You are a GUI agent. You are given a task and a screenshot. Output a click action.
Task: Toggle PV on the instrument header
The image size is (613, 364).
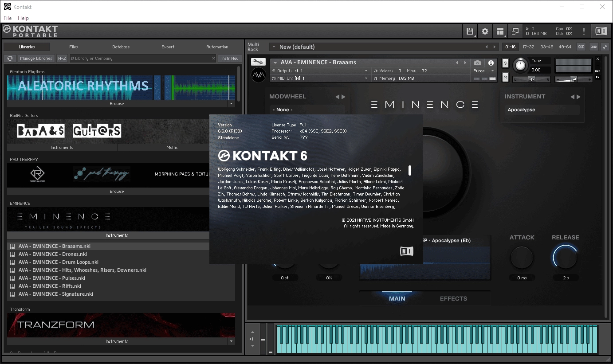pos(597,77)
